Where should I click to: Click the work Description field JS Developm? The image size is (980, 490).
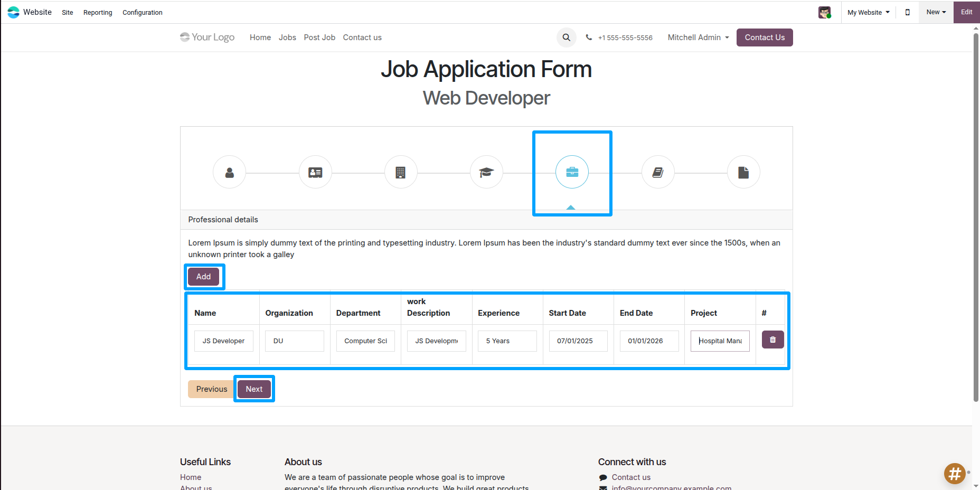(437, 341)
